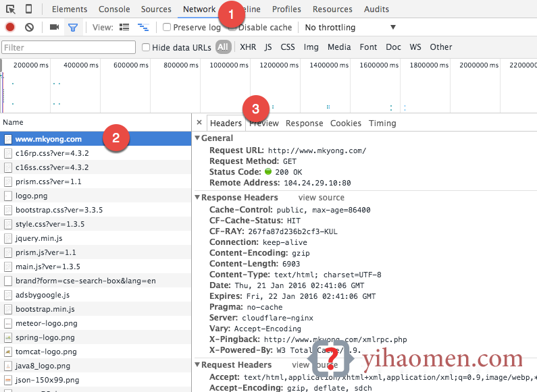
Task: Click the thumbnail icon beside json-150x99.png
Action: [x=8, y=380]
